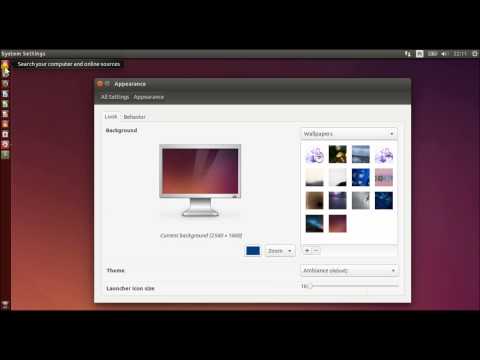Viewport: 480px width, 360px height.
Task: Open the blue background color swatch
Action: (253, 251)
